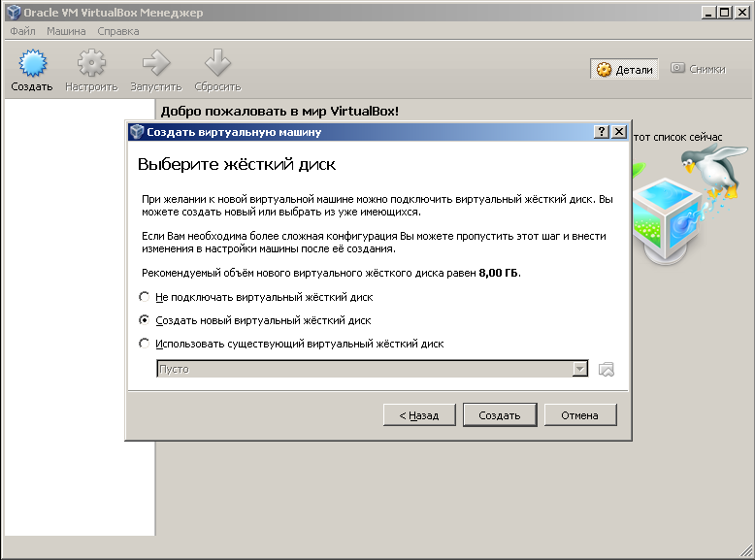
Task: Close the Создать виртуальную машину dialog
Action: click(619, 131)
